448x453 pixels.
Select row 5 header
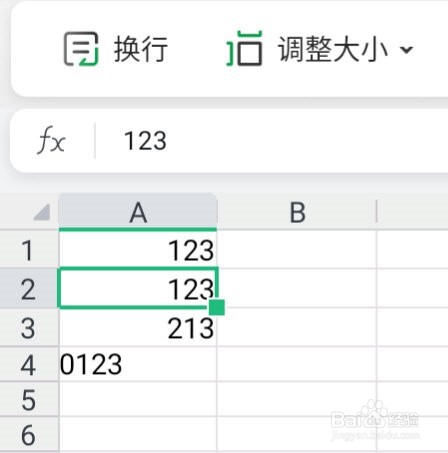point(29,399)
